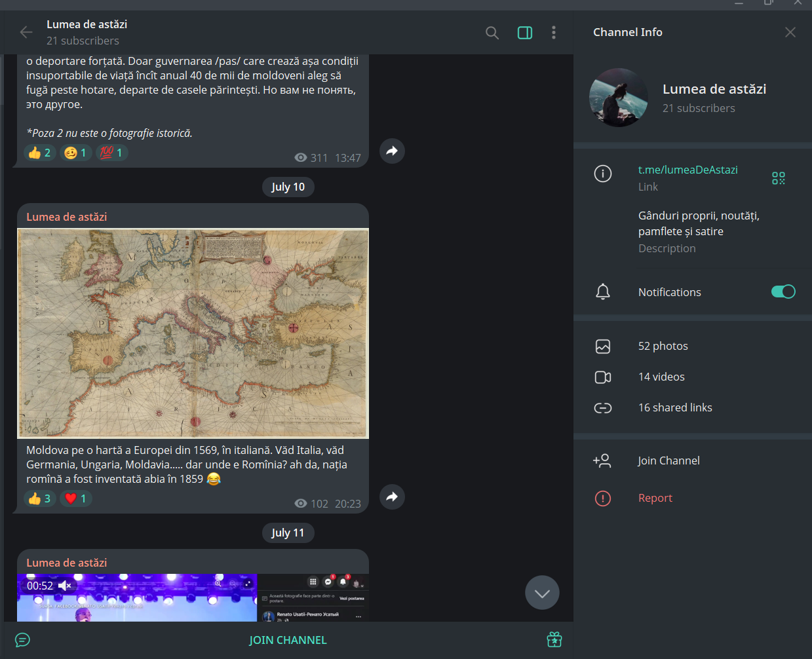This screenshot has width=812, height=659.
Task: Click JOIN CHANNEL at the bottom
Action: [x=288, y=640]
